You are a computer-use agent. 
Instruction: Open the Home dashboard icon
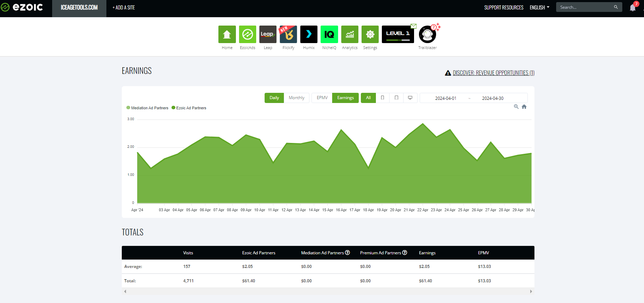(x=227, y=34)
